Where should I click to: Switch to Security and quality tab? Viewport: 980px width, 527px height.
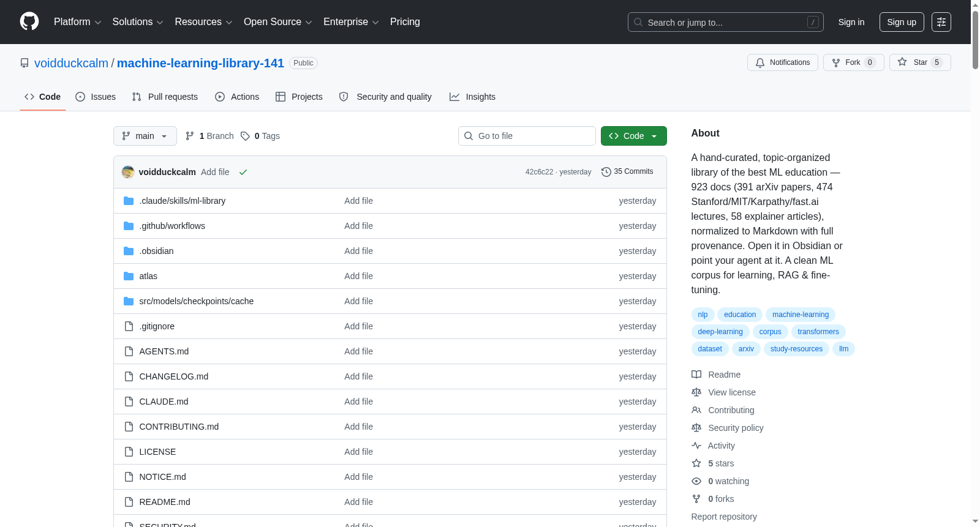pos(385,97)
